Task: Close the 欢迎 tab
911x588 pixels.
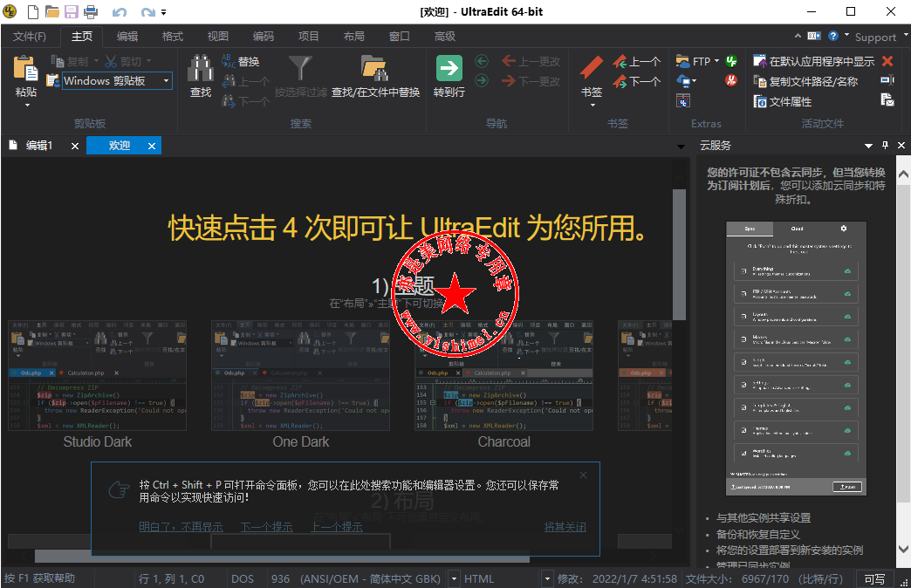Action: pyautogui.click(x=152, y=146)
